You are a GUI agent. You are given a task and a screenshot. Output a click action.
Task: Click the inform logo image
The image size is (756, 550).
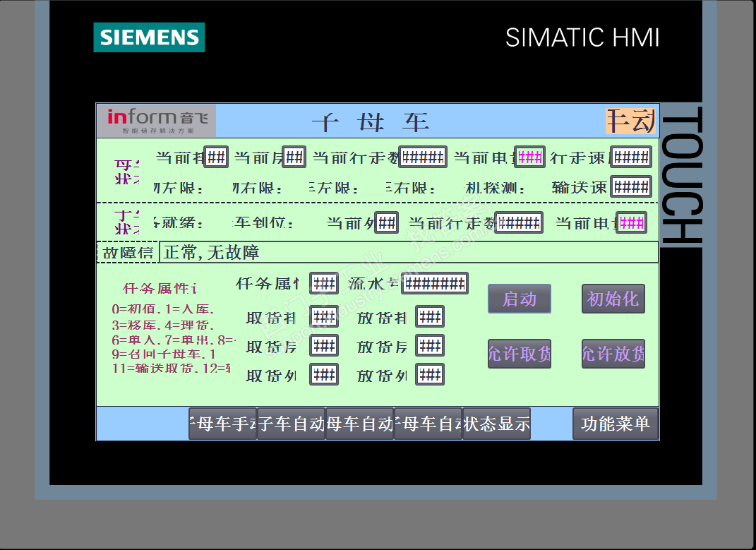(157, 121)
